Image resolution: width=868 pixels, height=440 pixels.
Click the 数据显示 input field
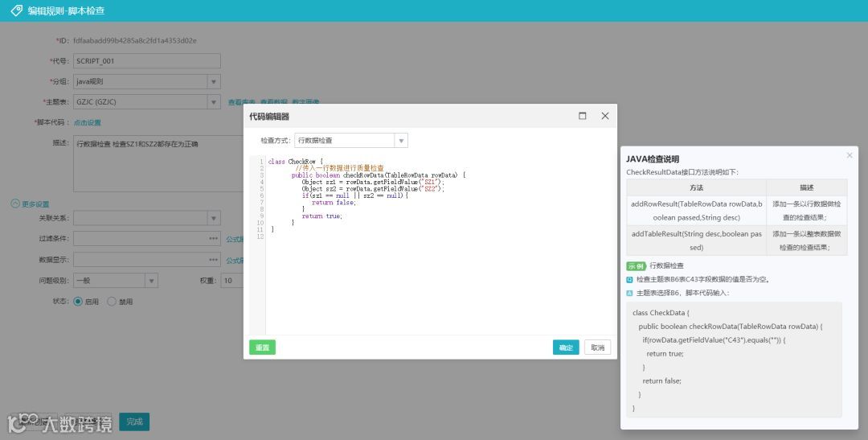147,260
